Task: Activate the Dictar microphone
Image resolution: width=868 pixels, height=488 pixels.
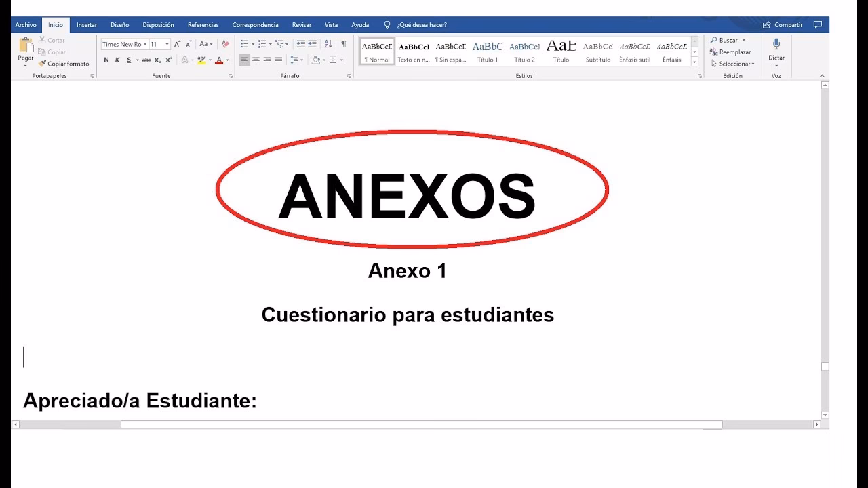Action: (x=776, y=47)
